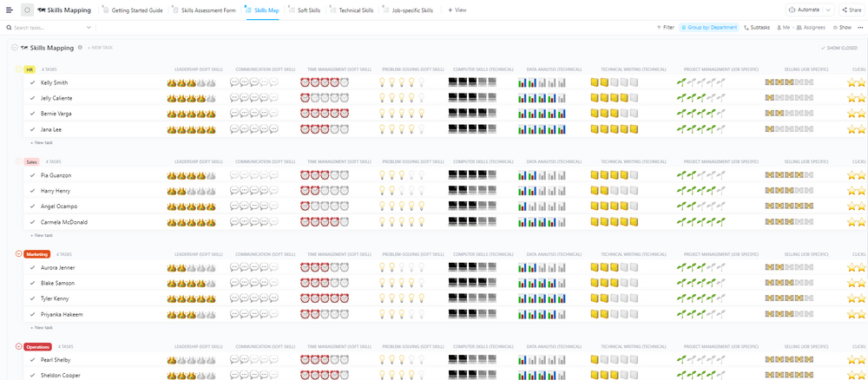Click the Share button
Screen dimensions: 868x380
(851, 10)
